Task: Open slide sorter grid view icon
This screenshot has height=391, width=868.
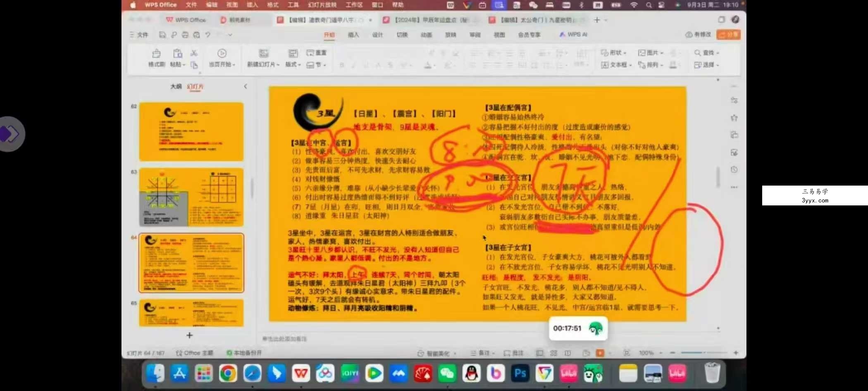Action: (x=553, y=353)
